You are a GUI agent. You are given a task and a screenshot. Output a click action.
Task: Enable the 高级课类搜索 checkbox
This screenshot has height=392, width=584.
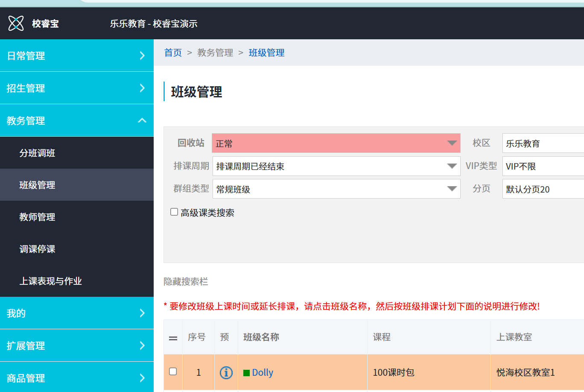(x=174, y=211)
